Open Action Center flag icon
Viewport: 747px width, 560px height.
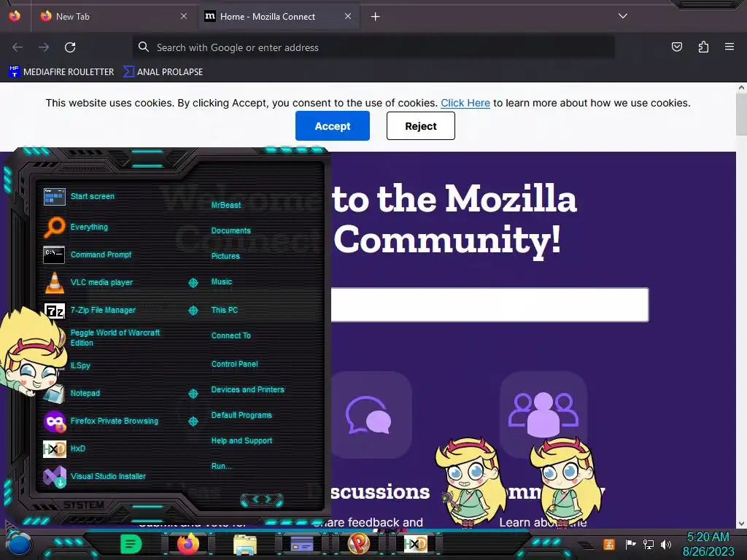[x=631, y=544]
